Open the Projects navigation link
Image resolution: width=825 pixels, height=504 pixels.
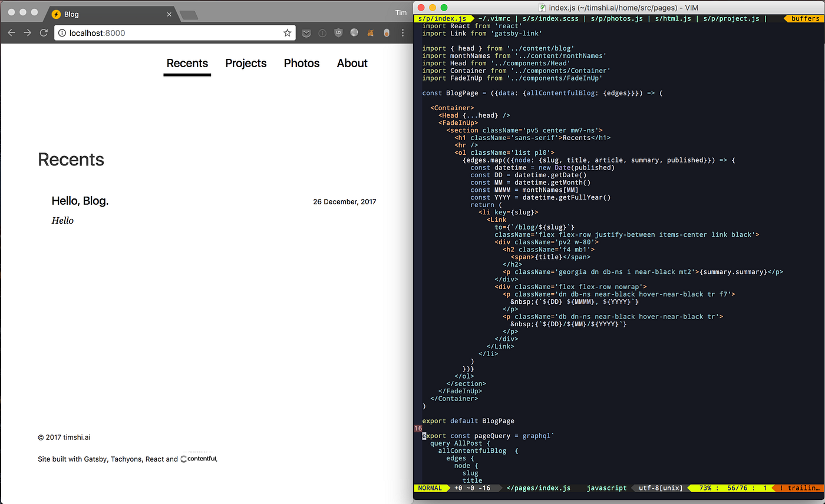tap(246, 63)
